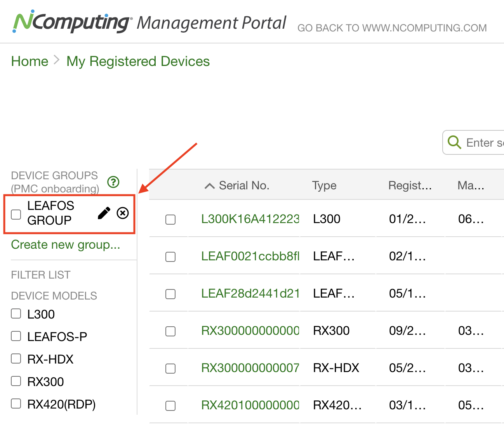Viewport: 504px width, 426px height.
Task: Open the device groups help icon
Action: [113, 182]
